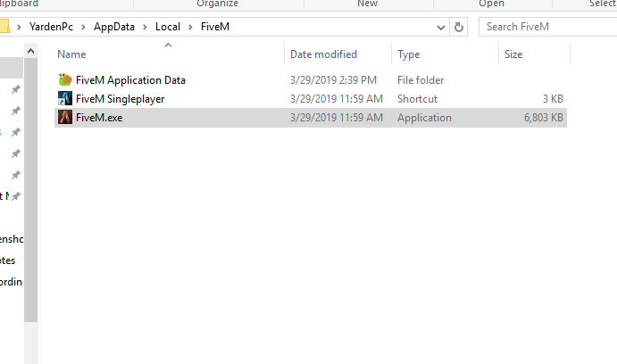Click the refresh button beside address bar
This screenshot has width=617, height=364.
click(x=458, y=27)
